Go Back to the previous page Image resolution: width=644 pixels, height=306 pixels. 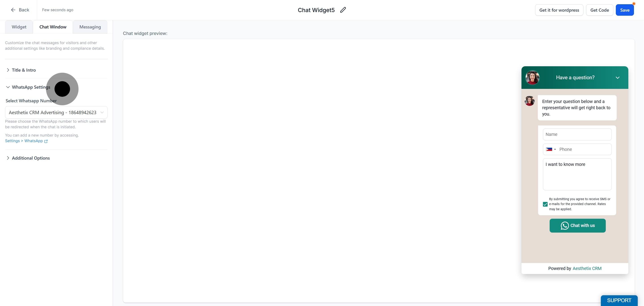pyautogui.click(x=20, y=10)
